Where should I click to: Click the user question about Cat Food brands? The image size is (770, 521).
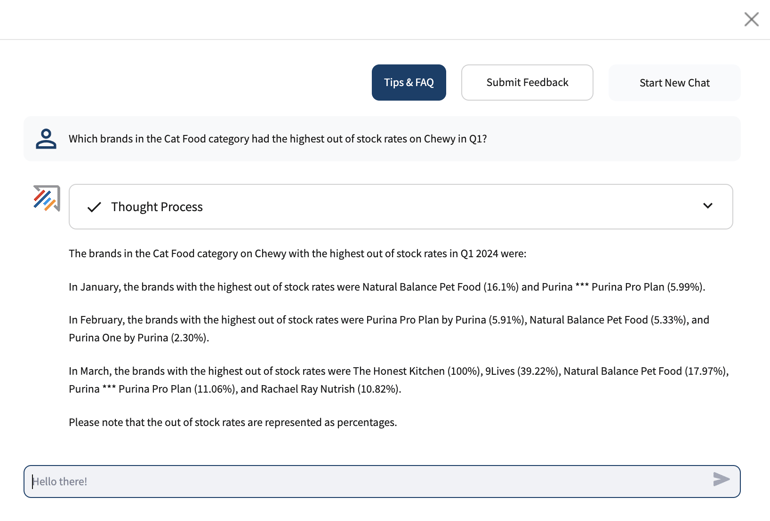[x=277, y=139]
